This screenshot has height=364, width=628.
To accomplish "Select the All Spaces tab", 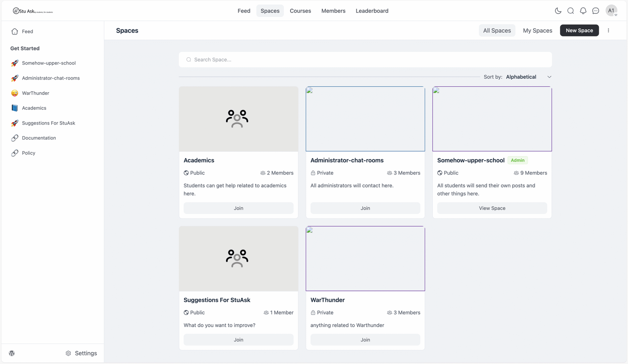I will [497, 31].
